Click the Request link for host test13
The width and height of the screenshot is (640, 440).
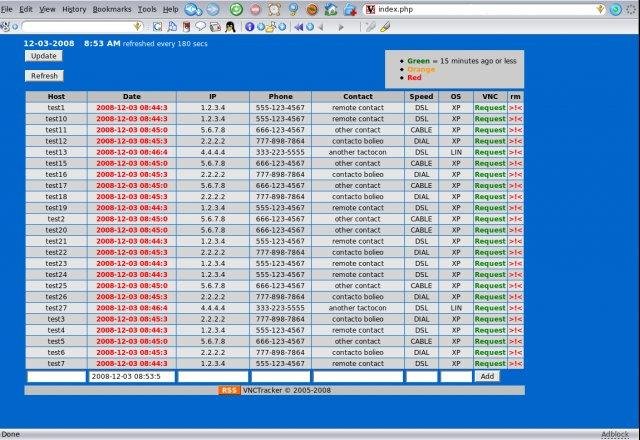(x=490, y=152)
